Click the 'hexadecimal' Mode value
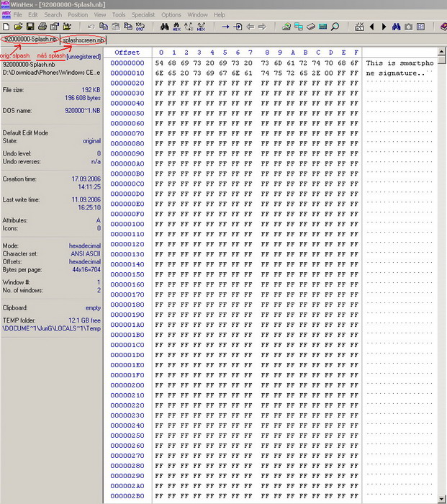Image resolution: width=447 pixels, height=504 pixels. pyautogui.click(x=85, y=246)
